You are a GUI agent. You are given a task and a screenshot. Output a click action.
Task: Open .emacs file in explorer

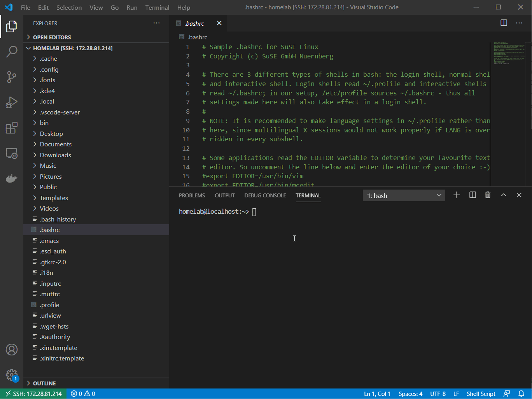[x=96, y=241]
